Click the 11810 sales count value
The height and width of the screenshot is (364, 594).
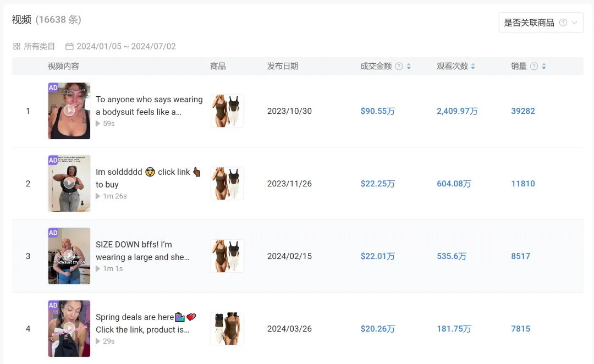[x=522, y=184]
